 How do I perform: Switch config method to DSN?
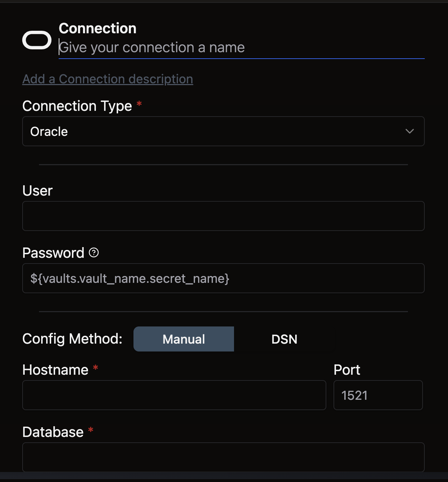coord(284,339)
